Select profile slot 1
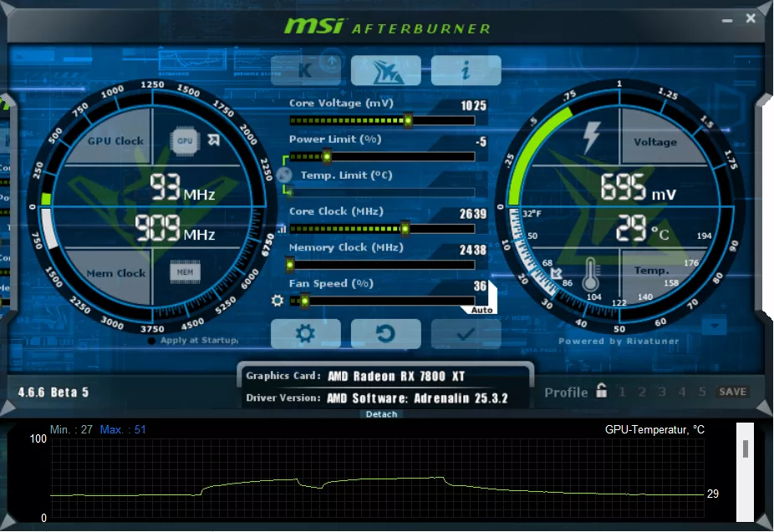 point(622,392)
